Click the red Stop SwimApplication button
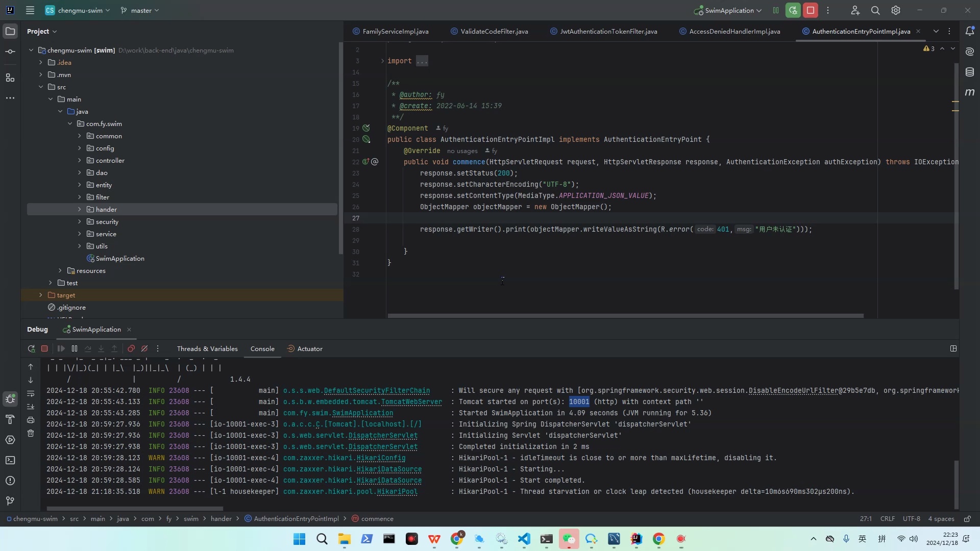The height and width of the screenshot is (551, 980). pos(811,10)
